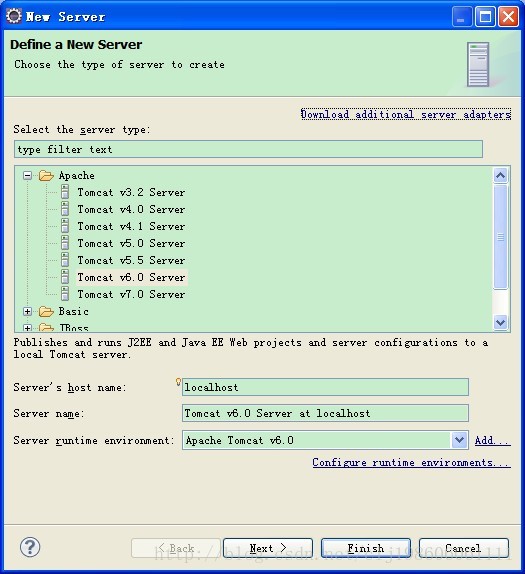Click the Finish button
Image resolution: width=525 pixels, height=574 pixels.
tap(366, 548)
